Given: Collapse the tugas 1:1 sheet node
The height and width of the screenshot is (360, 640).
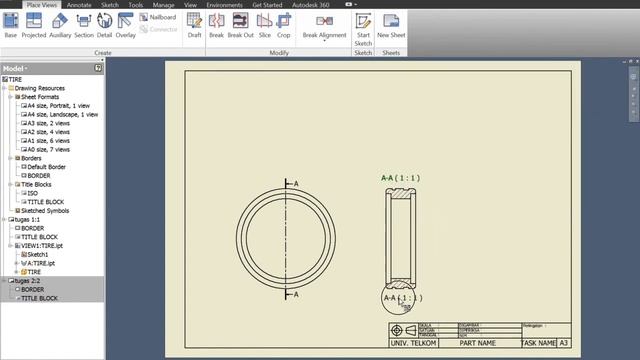Looking at the screenshot, I should click(x=4, y=220).
